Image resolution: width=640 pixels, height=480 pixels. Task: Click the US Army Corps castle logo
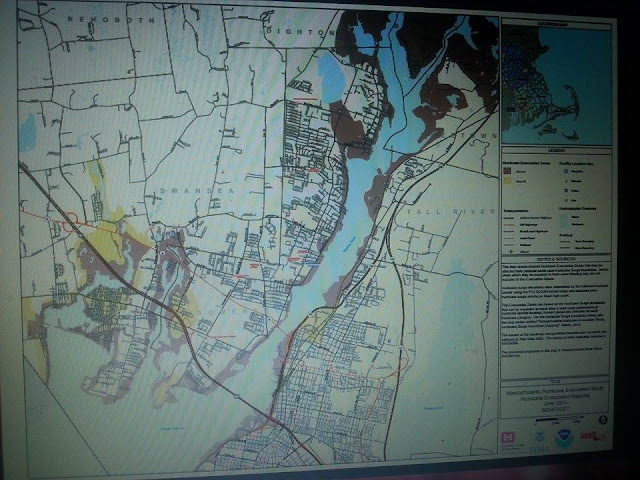pyautogui.click(x=508, y=437)
